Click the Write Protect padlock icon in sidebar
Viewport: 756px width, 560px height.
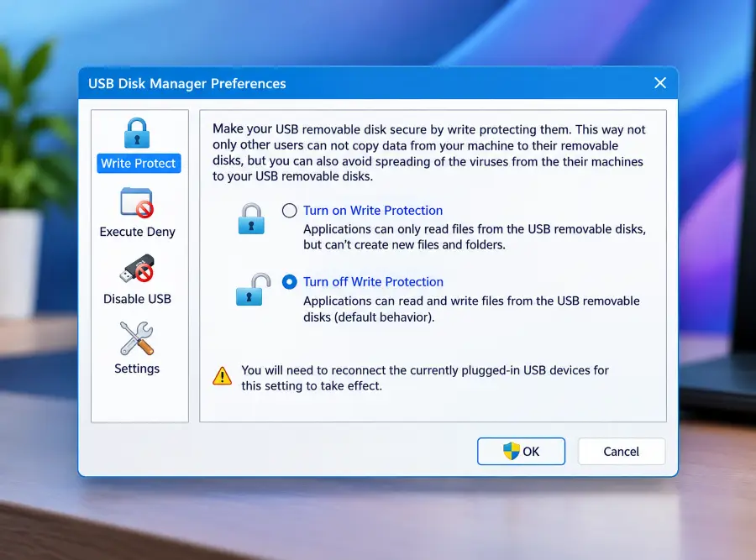[x=137, y=133]
